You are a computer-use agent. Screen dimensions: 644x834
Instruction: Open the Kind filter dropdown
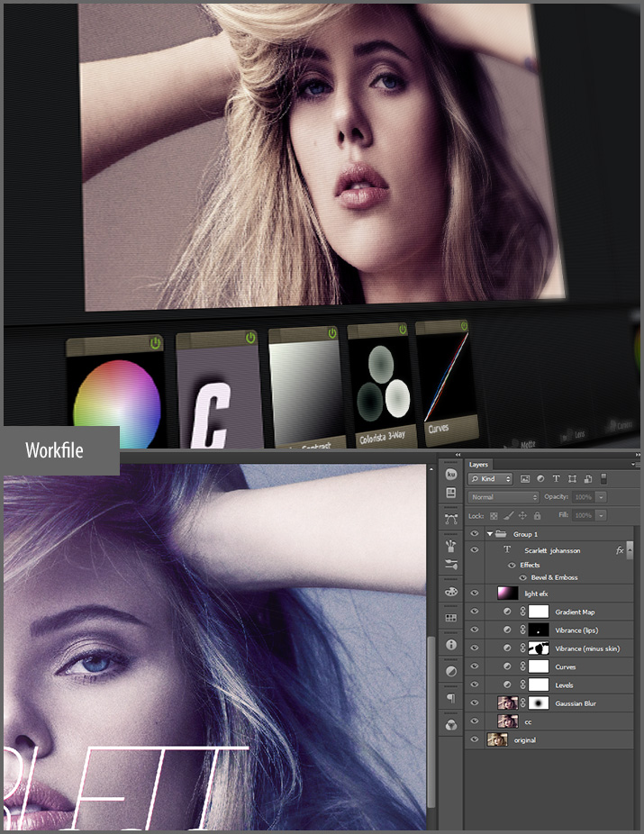[x=490, y=479]
